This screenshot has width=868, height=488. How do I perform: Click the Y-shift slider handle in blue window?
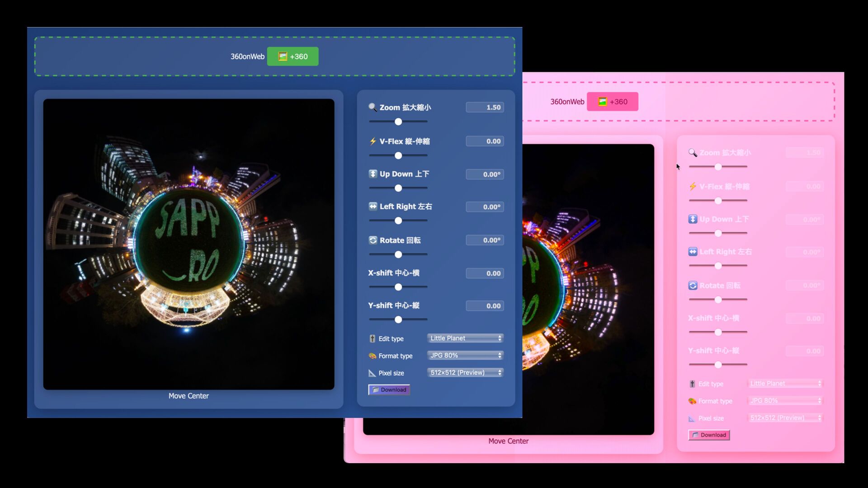398,319
